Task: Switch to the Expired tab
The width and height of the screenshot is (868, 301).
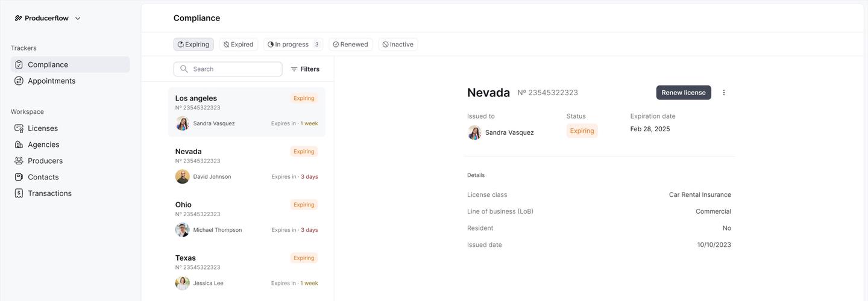Action: (x=238, y=45)
